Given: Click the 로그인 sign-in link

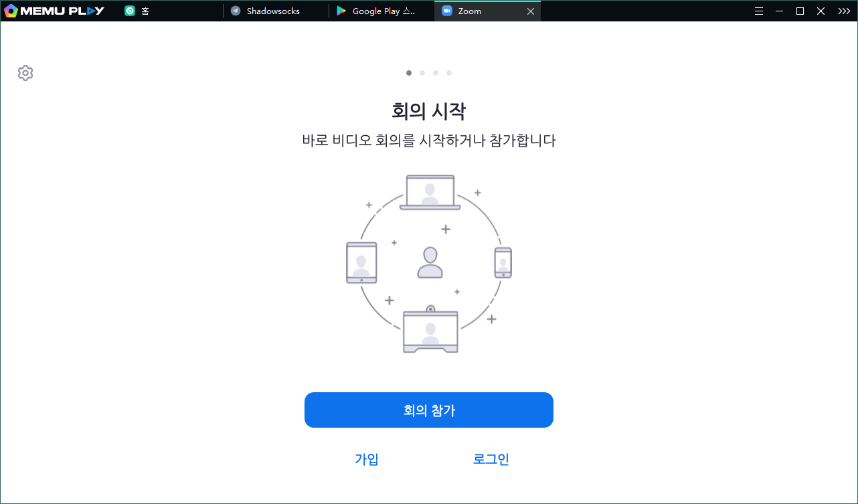Looking at the screenshot, I should click(491, 459).
